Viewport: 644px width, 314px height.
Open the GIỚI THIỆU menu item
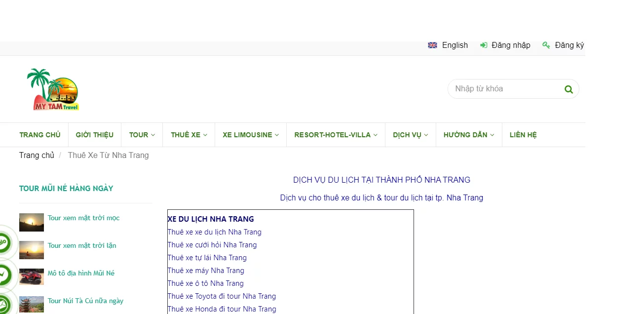[95, 135]
